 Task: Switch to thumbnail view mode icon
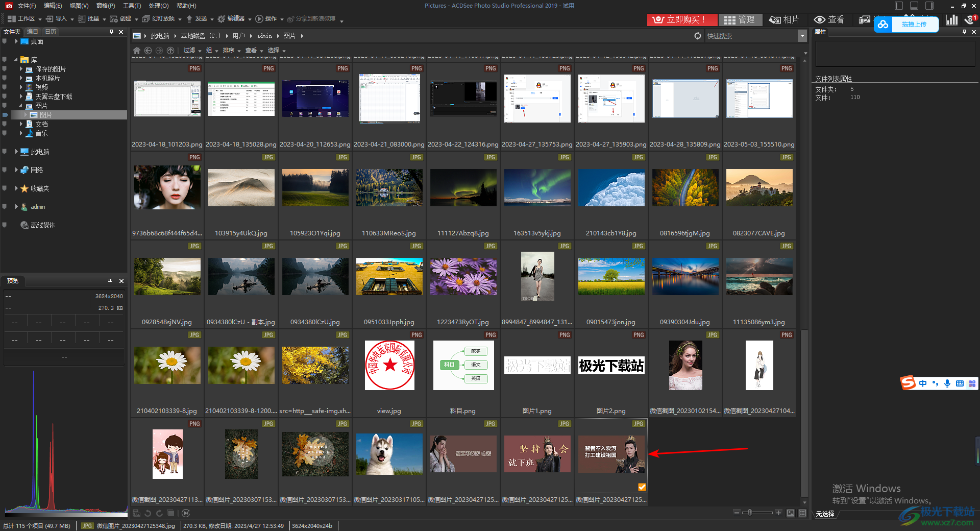tap(791, 513)
